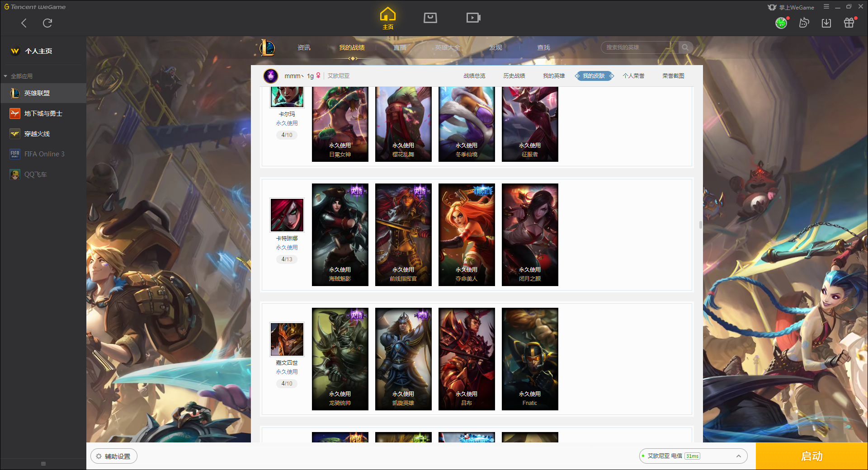This screenshot has width=868, height=470.
Task: Click 嘉文四世 champion portrait
Action: coord(287,339)
